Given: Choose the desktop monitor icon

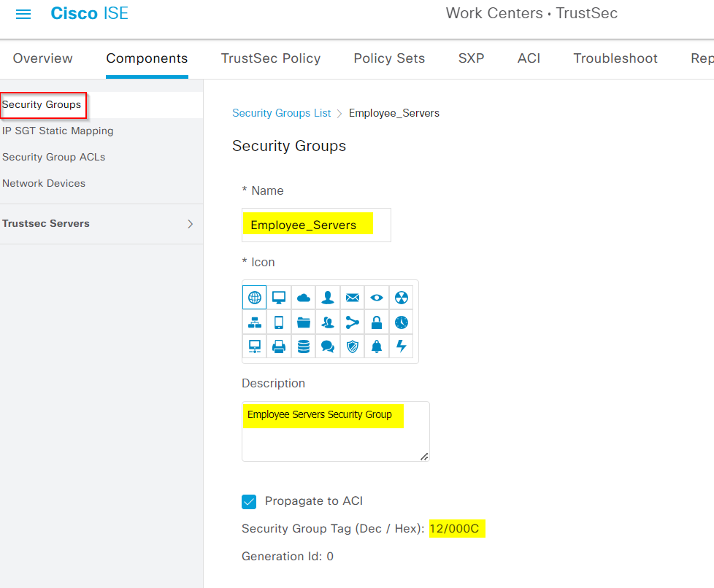Looking at the screenshot, I should [x=279, y=298].
